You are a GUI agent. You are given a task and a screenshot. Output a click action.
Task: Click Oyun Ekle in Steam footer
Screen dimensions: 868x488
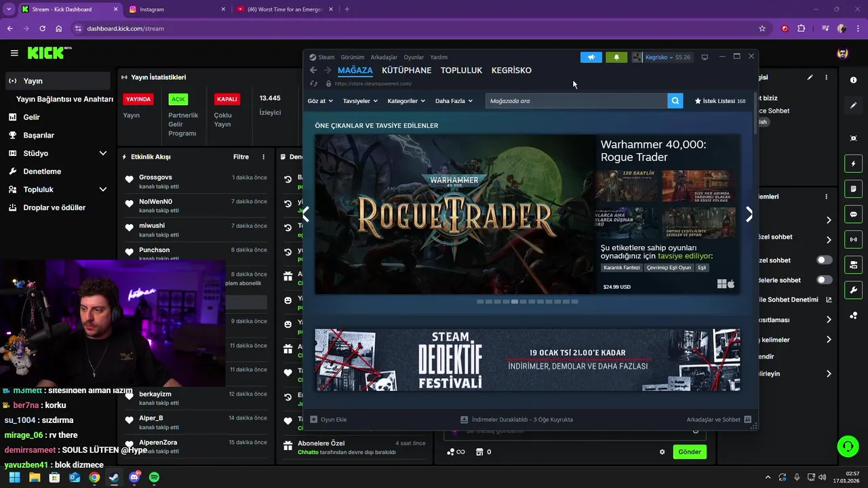click(328, 420)
